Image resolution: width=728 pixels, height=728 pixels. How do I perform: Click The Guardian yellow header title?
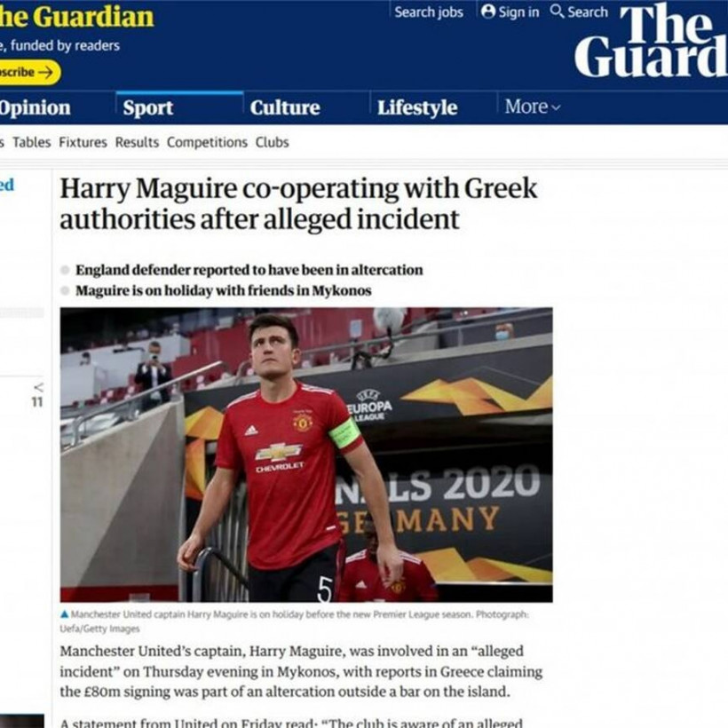76,17
